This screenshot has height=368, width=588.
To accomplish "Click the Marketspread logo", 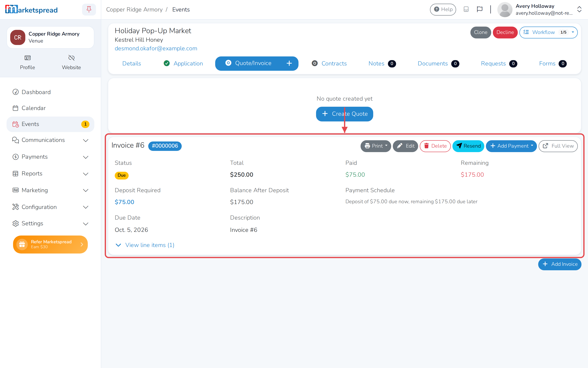I will pyautogui.click(x=31, y=9).
